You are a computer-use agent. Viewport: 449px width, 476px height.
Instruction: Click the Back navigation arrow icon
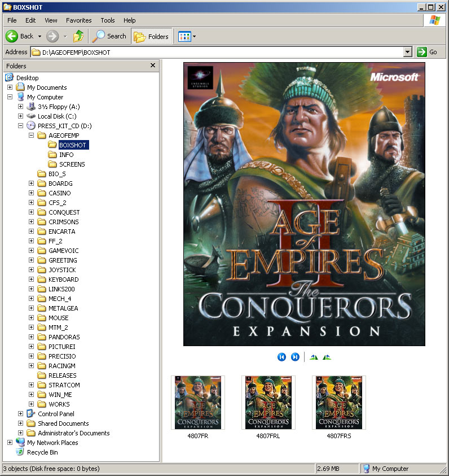[12, 36]
